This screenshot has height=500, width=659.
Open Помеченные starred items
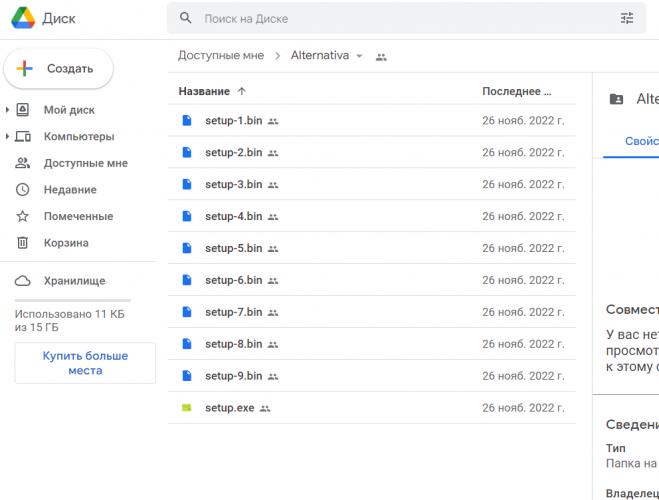[x=78, y=216]
